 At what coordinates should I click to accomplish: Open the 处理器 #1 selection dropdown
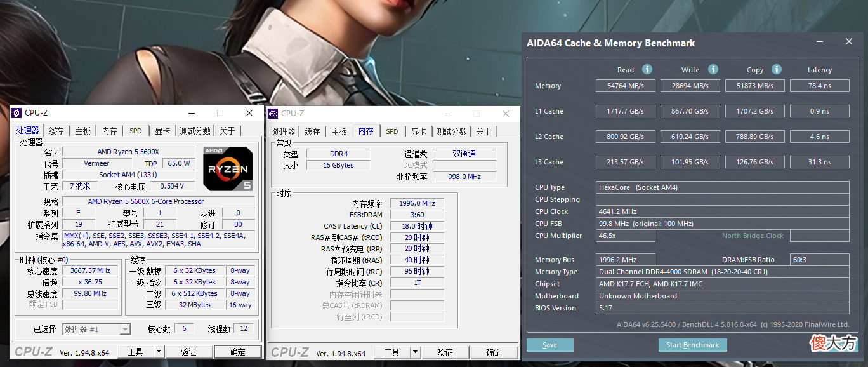pos(125,329)
